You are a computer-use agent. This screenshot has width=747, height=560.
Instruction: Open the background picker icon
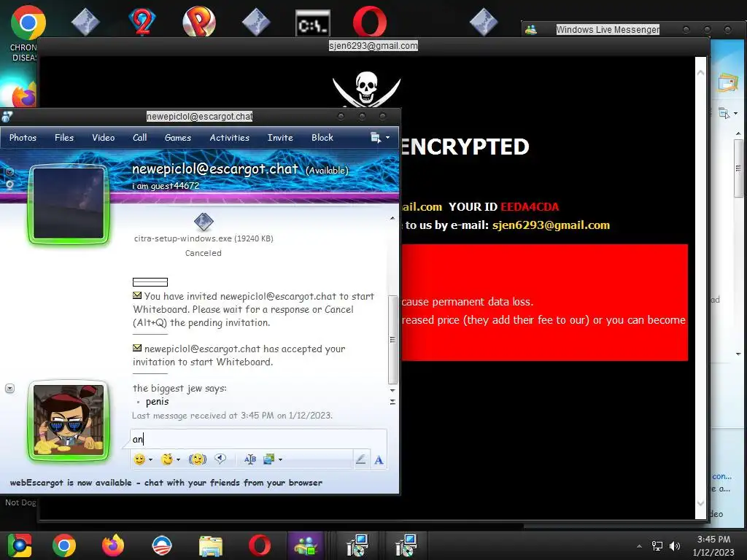(269, 459)
